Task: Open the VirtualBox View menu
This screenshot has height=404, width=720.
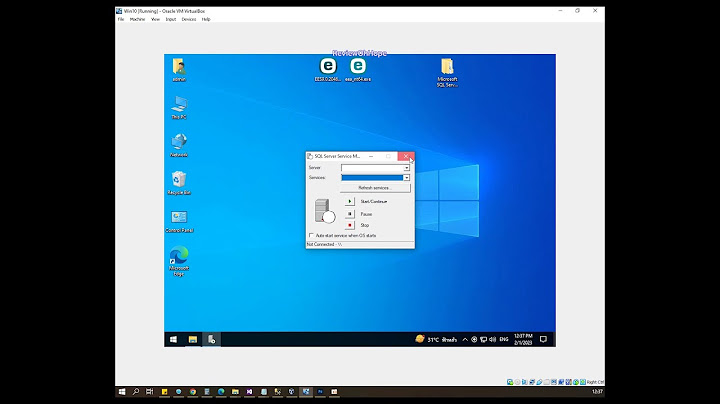Action: click(x=155, y=19)
